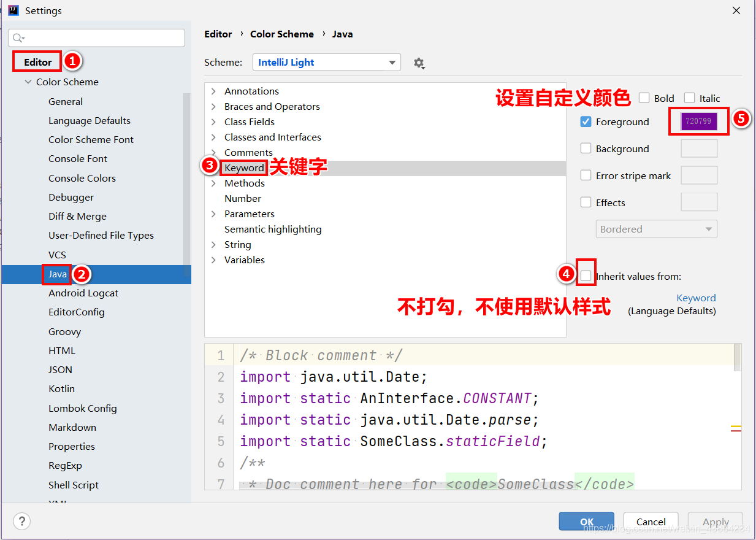This screenshot has width=756, height=540.
Task: Click the IntelliJ icon in title bar
Action: tap(13, 10)
